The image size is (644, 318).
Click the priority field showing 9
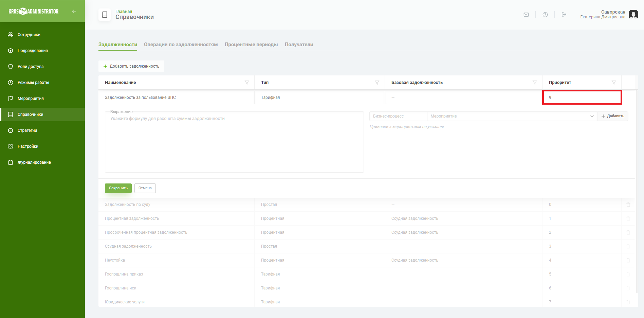[x=582, y=98]
